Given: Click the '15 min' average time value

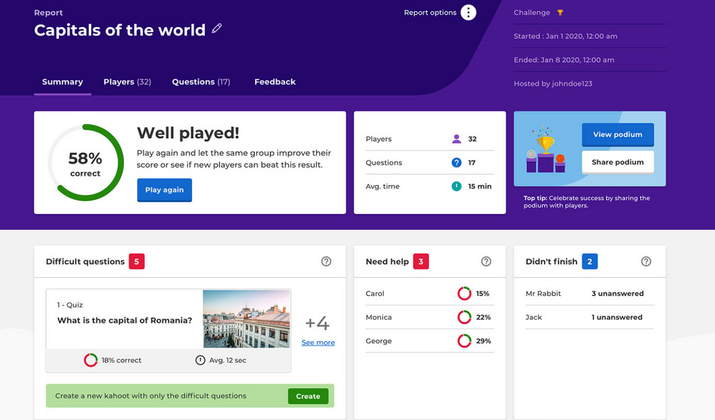Looking at the screenshot, I should pos(480,186).
